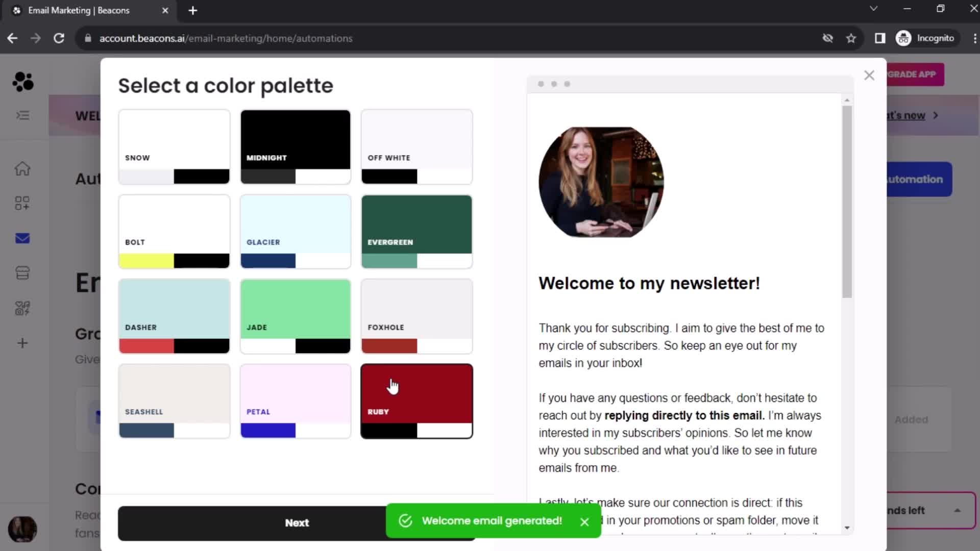
Task: Select the SEASHELL color palette
Action: pyautogui.click(x=174, y=400)
